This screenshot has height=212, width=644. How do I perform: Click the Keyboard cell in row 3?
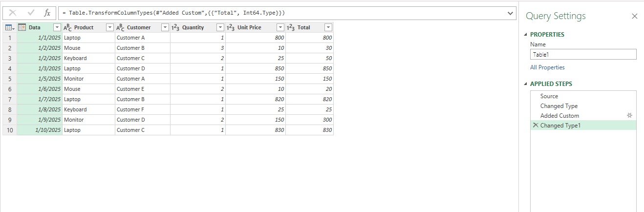[x=88, y=58]
